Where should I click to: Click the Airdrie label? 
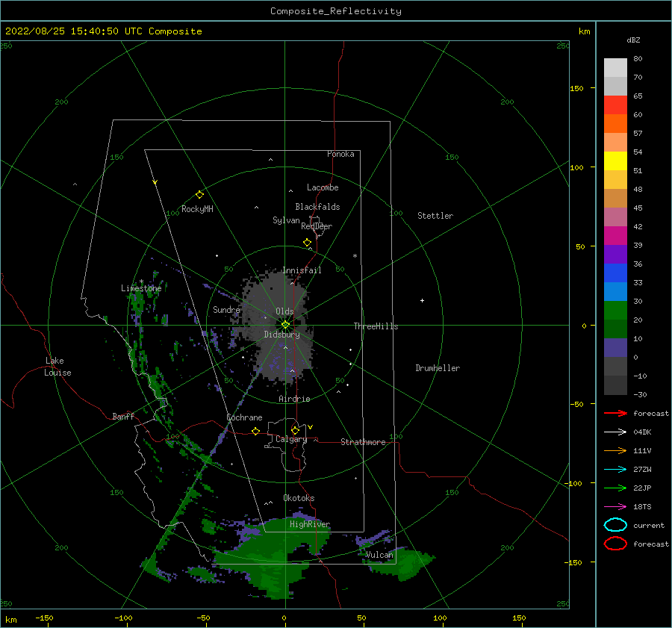[x=294, y=399]
